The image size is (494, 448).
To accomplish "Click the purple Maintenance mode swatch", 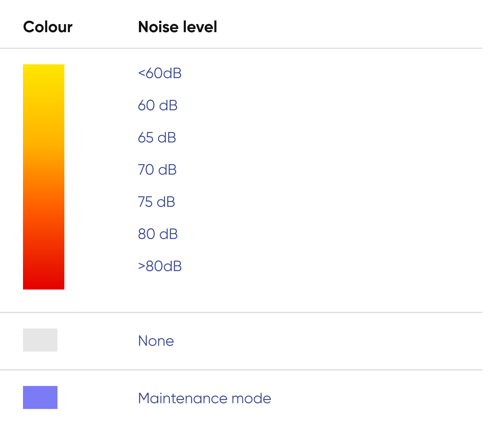I will (x=40, y=397).
